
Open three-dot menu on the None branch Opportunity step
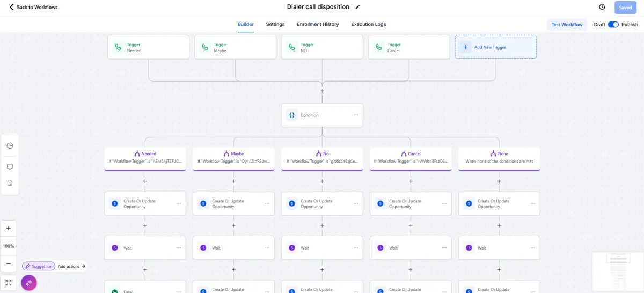pyautogui.click(x=533, y=204)
